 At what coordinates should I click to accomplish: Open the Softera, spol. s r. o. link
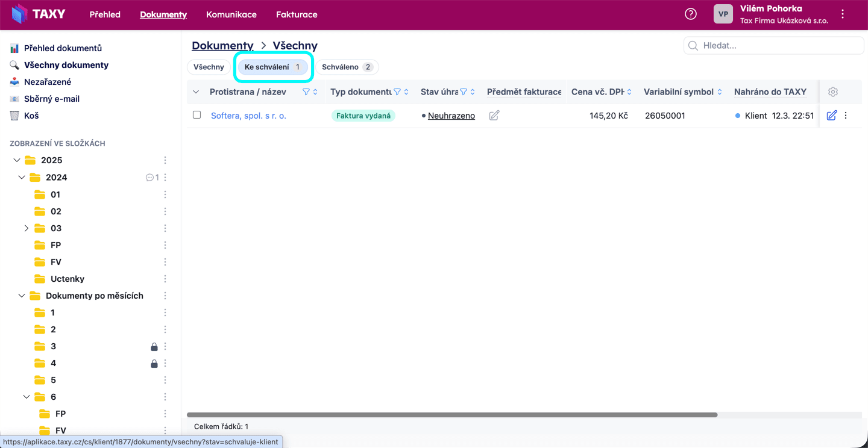[248, 116]
